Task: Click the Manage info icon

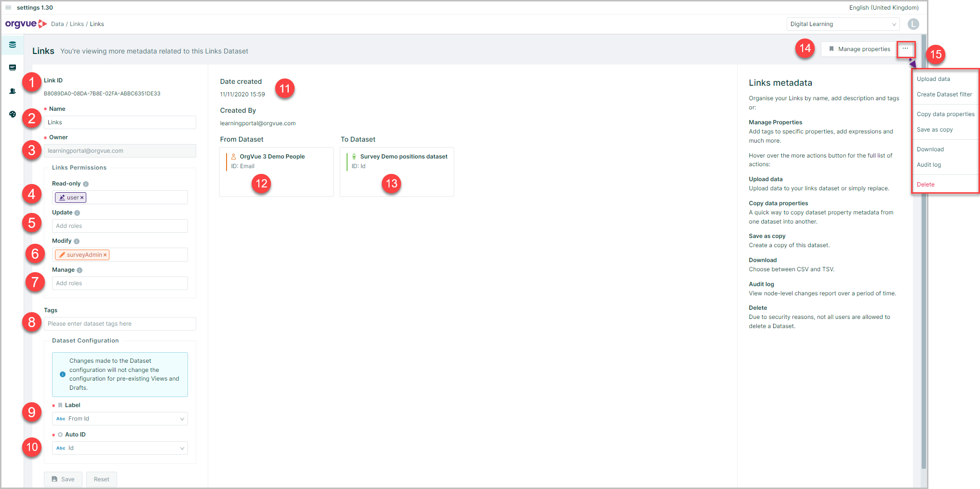Action: (80, 270)
